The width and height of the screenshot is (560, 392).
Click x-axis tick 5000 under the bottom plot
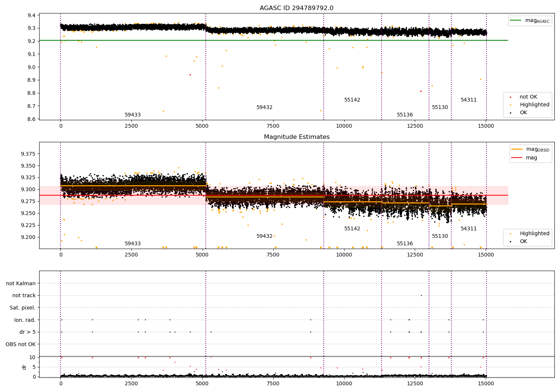202,383
